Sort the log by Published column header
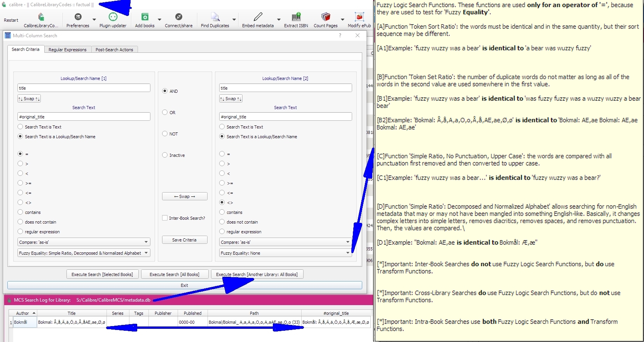This screenshot has height=342, width=644. coord(193,313)
